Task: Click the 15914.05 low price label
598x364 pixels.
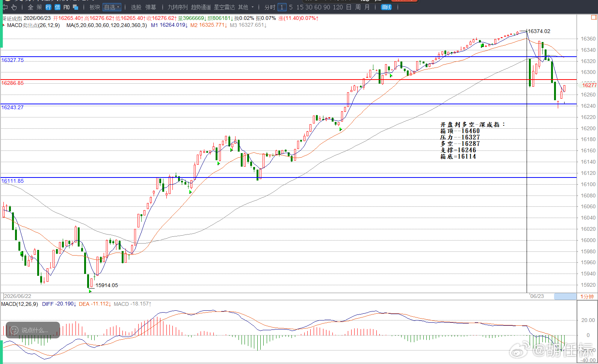Action: (x=107, y=285)
